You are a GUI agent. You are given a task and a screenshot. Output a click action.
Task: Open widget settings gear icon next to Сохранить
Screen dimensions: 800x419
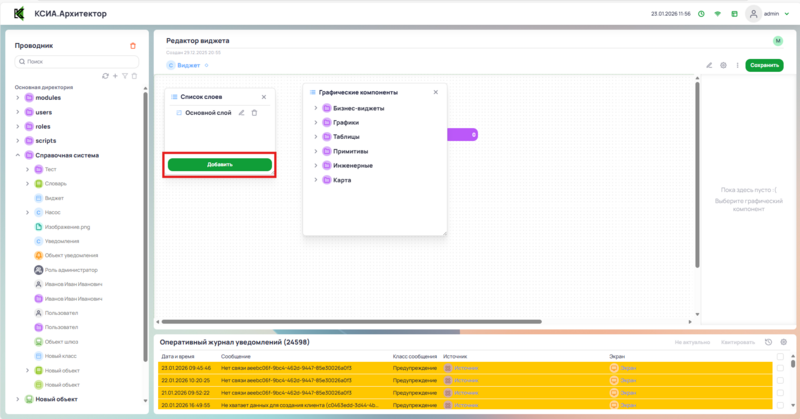[723, 65]
